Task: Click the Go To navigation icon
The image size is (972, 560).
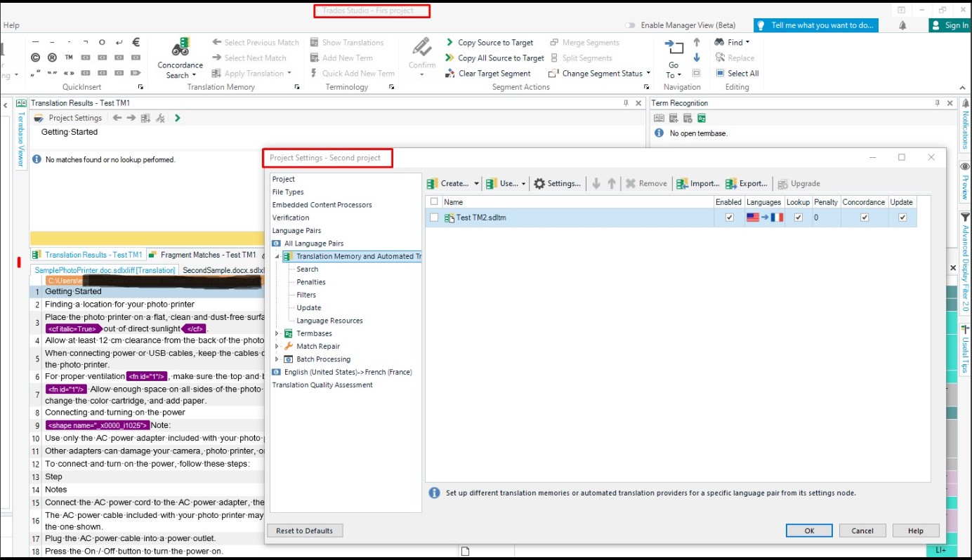Action: [x=674, y=47]
